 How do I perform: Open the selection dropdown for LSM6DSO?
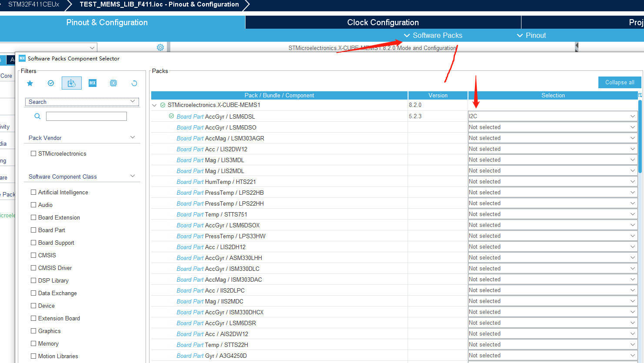pos(553,127)
